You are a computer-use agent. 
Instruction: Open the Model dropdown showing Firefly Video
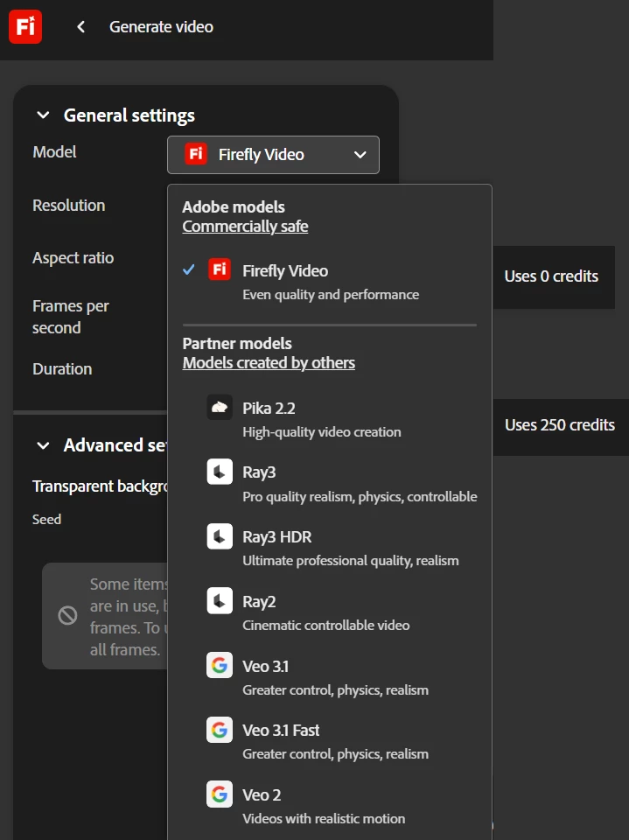(x=273, y=155)
